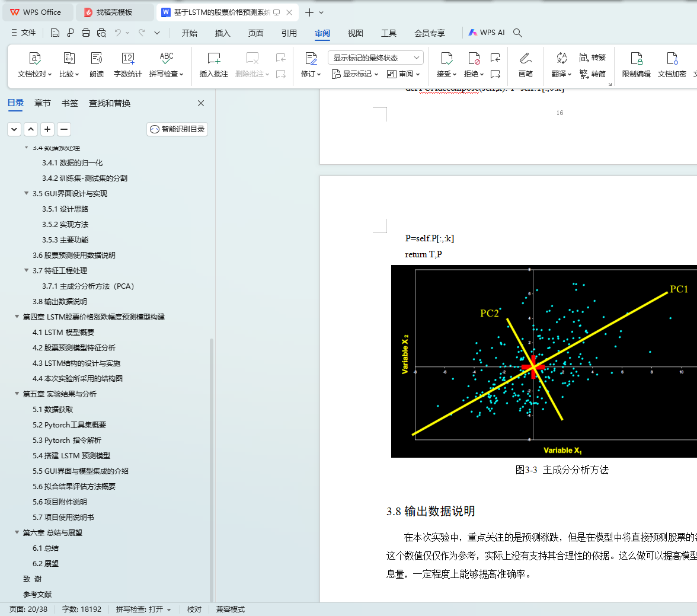Open the 翻译 translate tool
This screenshot has width=697, height=616.
(x=561, y=65)
